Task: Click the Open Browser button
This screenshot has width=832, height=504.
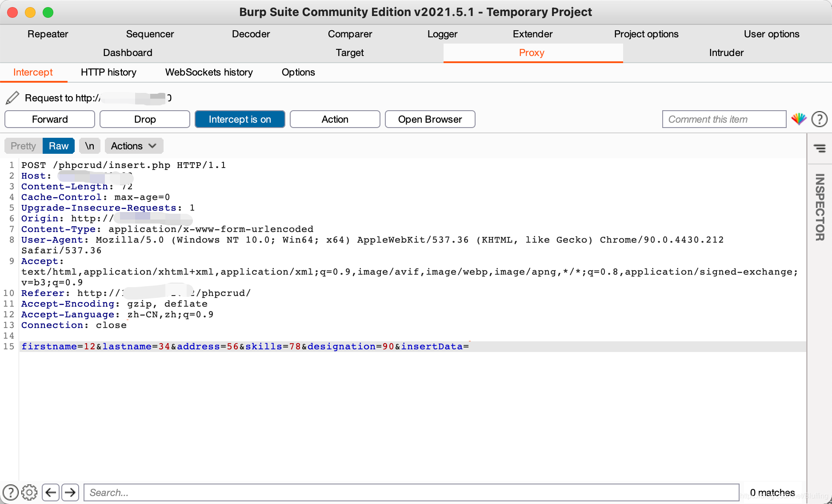Action: 430,119
